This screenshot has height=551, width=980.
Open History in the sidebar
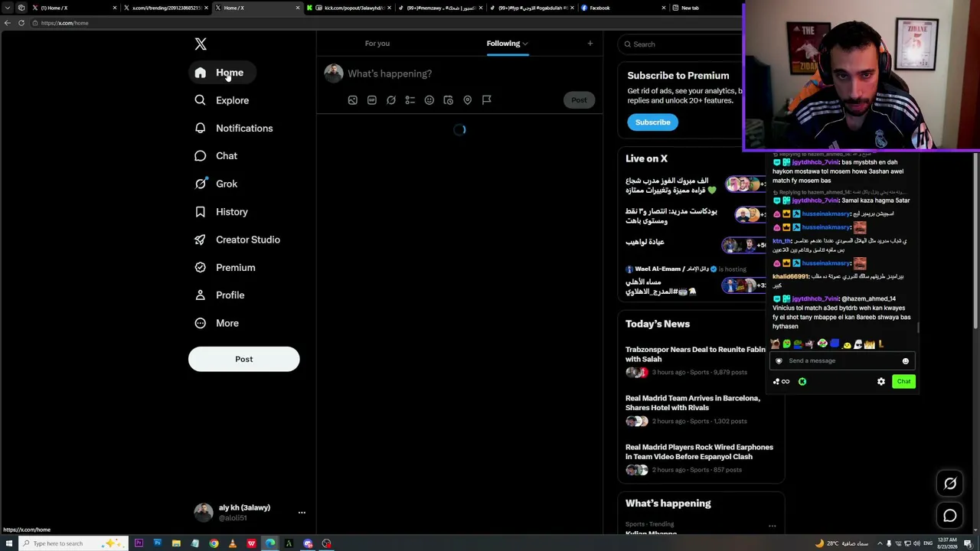point(222,212)
